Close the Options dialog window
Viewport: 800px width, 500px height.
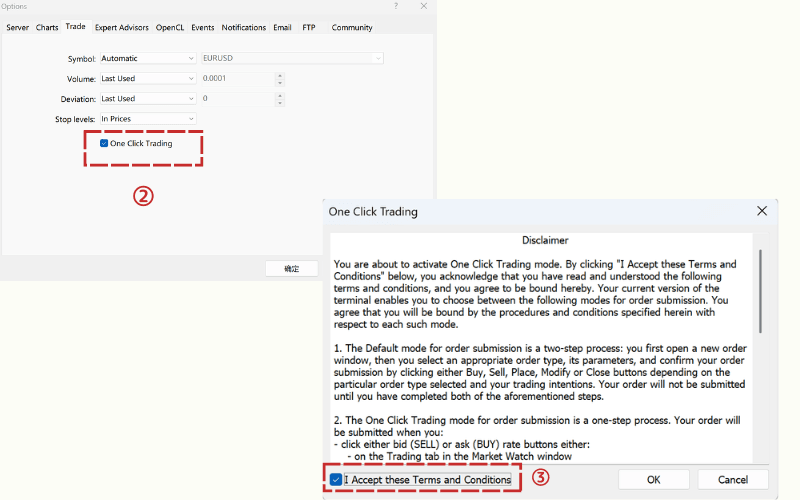(x=424, y=6)
